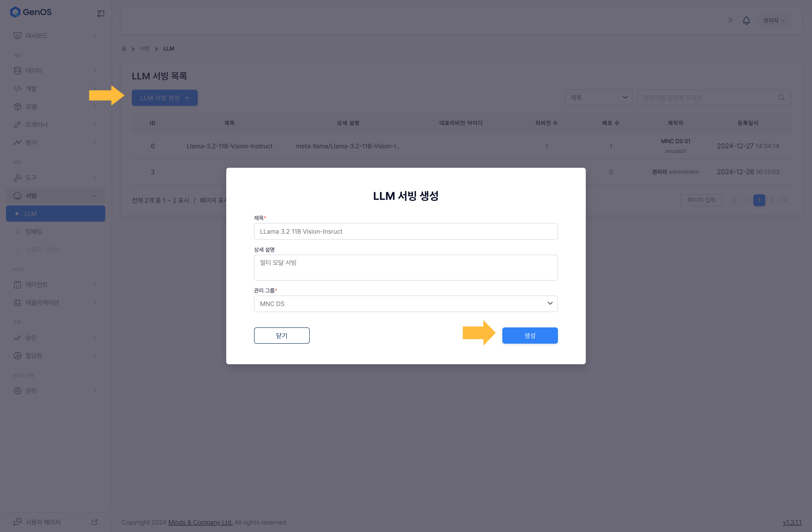Click the search magnifier icon

(781, 98)
